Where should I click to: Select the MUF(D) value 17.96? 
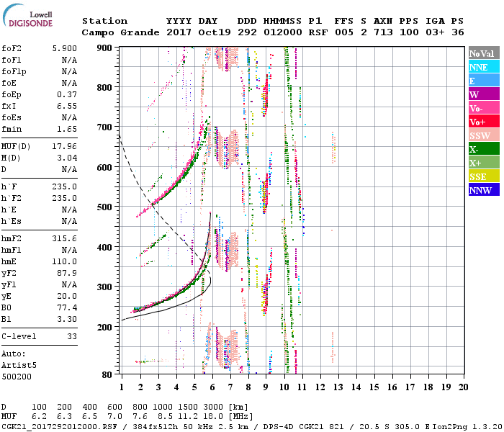[x=64, y=147]
